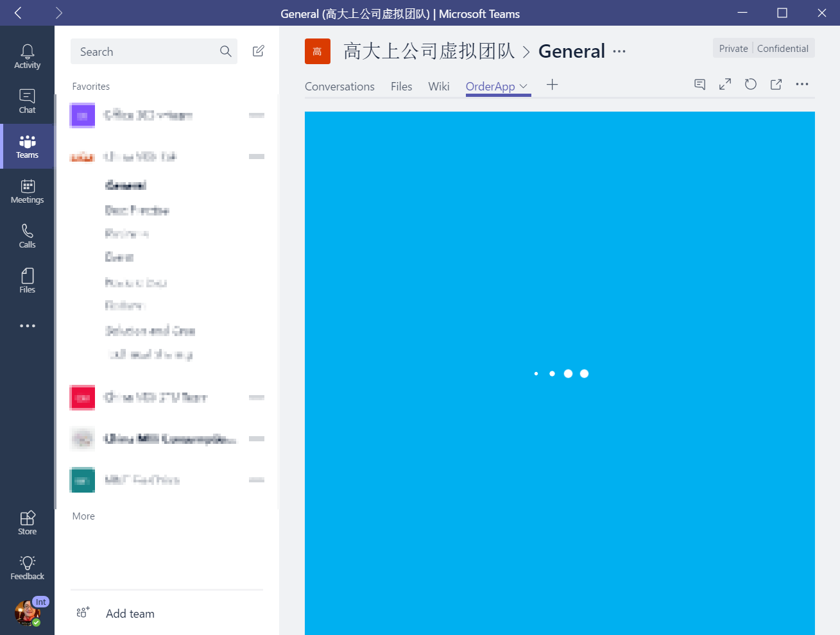The width and height of the screenshot is (840, 635).
Task: Expand the tab to full screen
Action: pyautogui.click(x=725, y=85)
